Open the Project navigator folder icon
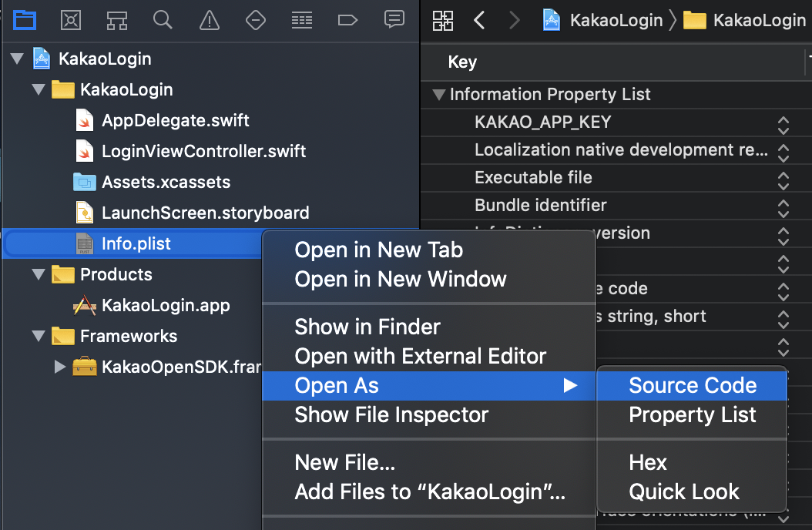The image size is (812, 530). (25, 20)
